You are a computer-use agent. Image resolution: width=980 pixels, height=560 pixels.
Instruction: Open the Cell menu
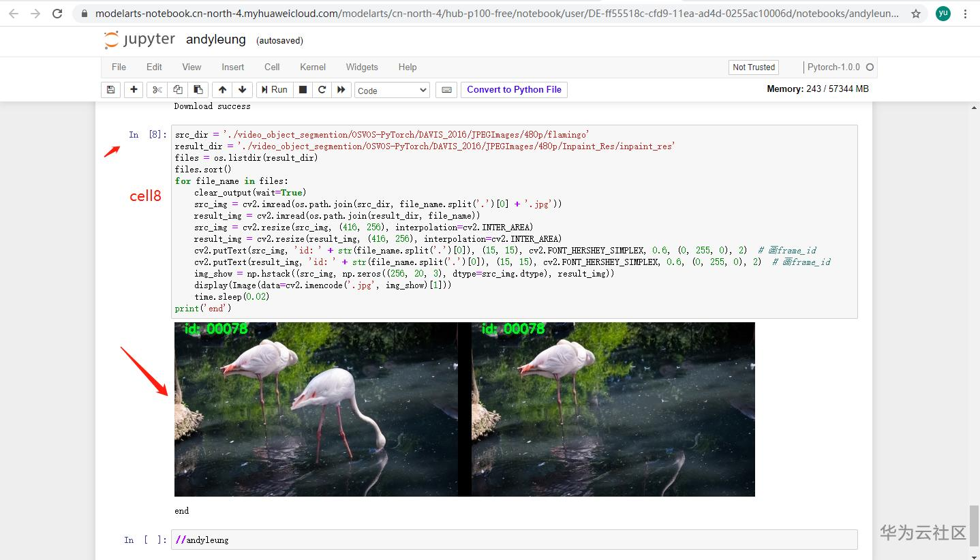(272, 67)
